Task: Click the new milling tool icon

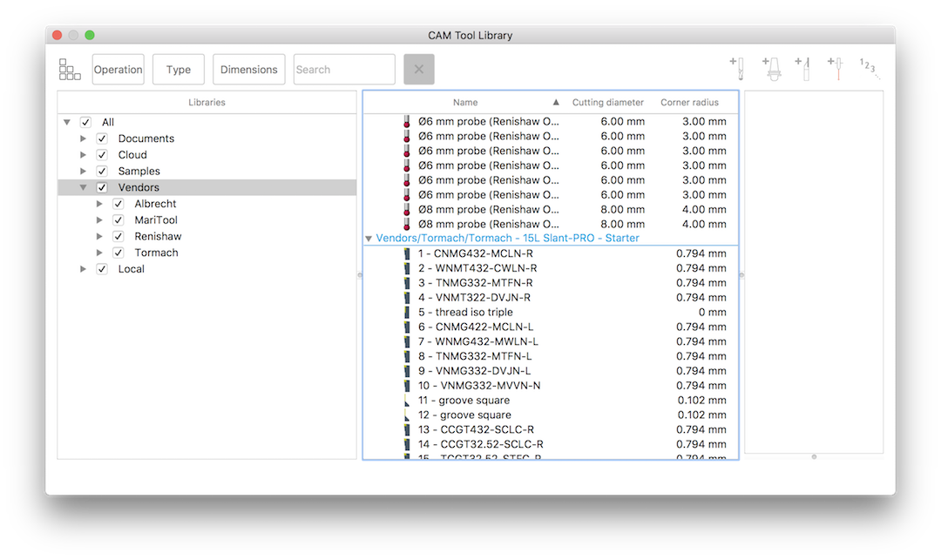Action: pyautogui.click(x=738, y=68)
